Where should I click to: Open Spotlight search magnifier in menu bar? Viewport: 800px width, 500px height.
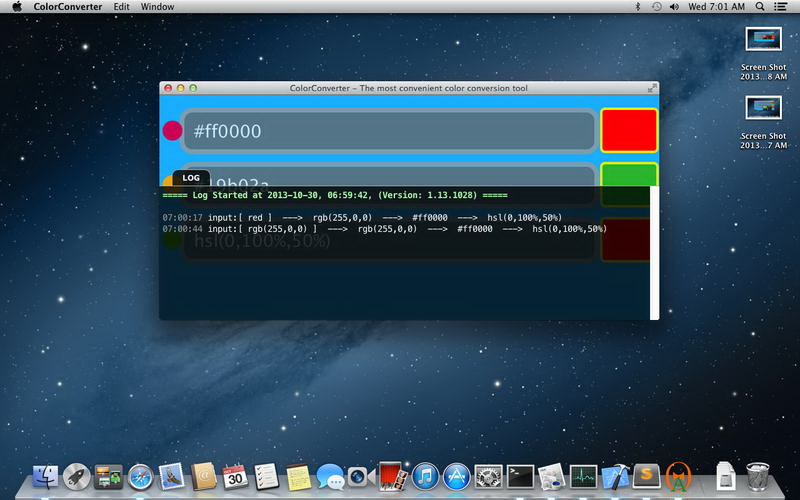[x=760, y=7]
